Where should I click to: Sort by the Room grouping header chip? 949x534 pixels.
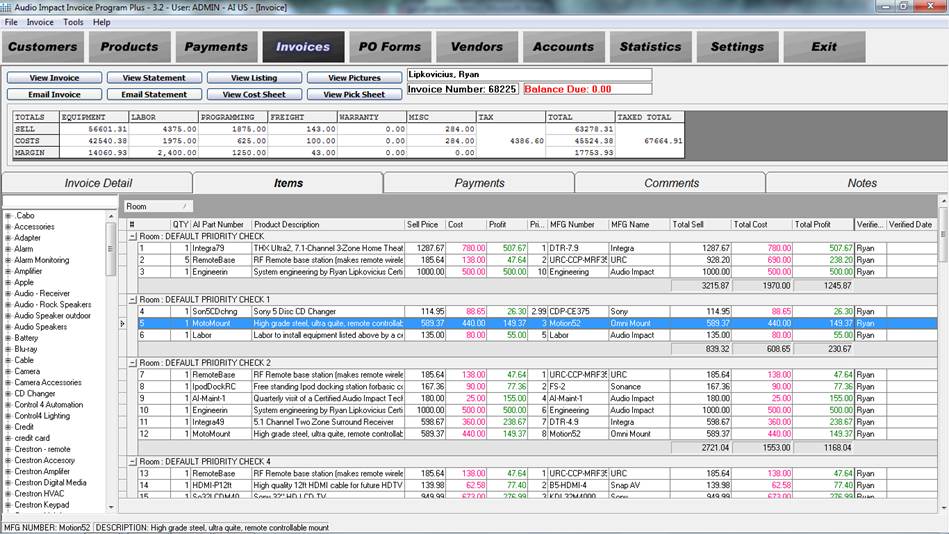(x=157, y=206)
